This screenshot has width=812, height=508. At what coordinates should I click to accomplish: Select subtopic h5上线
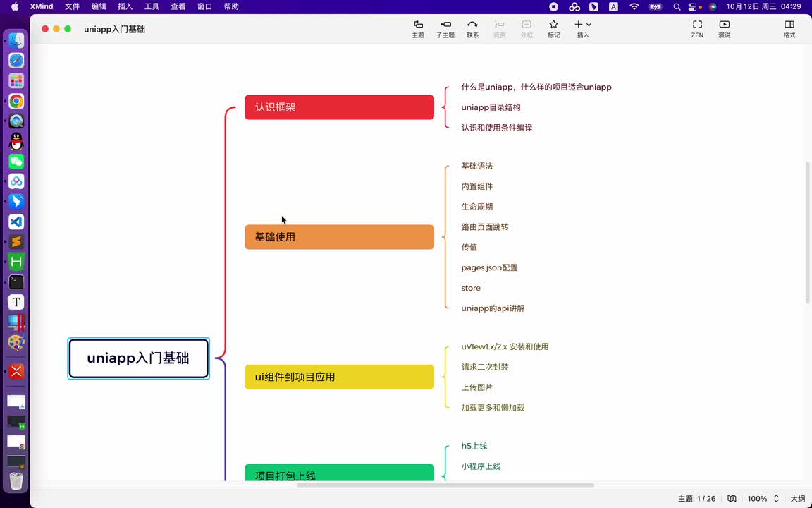(474, 446)
